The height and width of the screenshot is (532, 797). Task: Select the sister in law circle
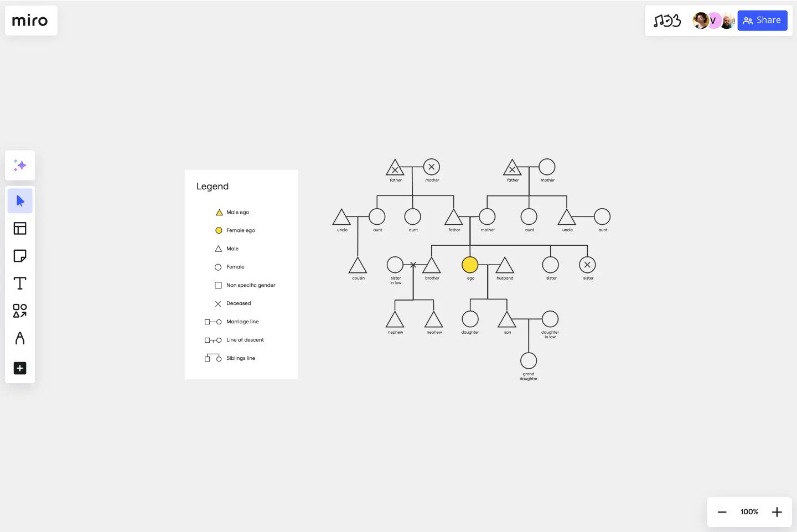pyautogui.click(x=395, y=265)
